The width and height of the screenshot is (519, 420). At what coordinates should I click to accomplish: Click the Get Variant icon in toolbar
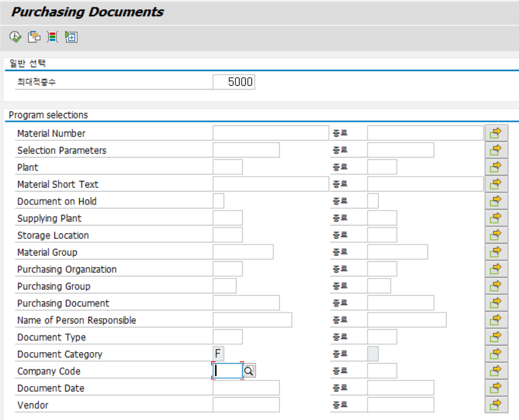click(x=34, y=36)
